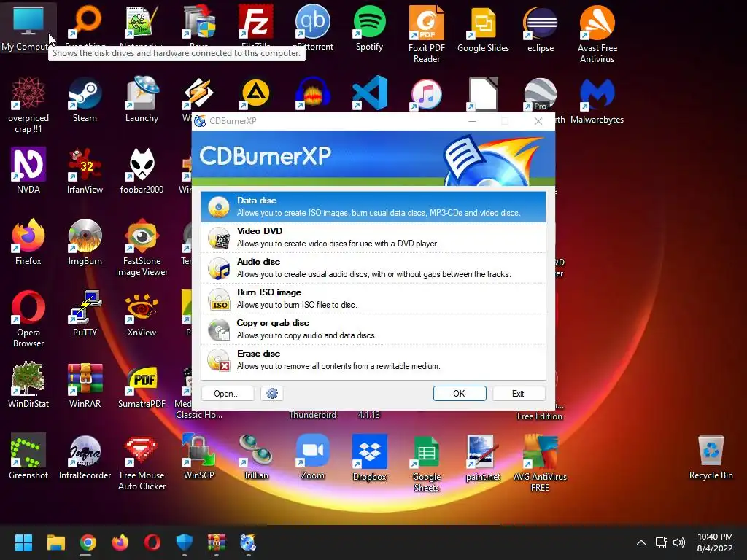Close the CDBurnerXP window
Screen dimensions: 747x560
click(x=538, y=121)
